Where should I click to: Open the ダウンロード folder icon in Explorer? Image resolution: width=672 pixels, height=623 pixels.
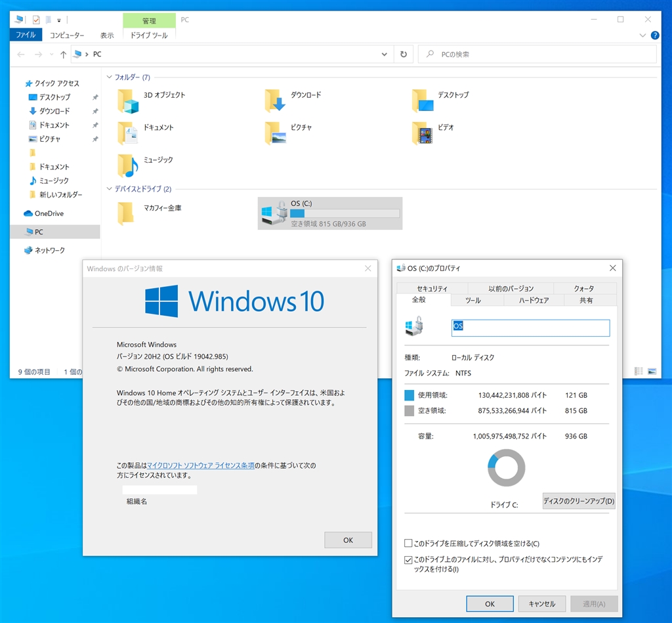point(275,100)
